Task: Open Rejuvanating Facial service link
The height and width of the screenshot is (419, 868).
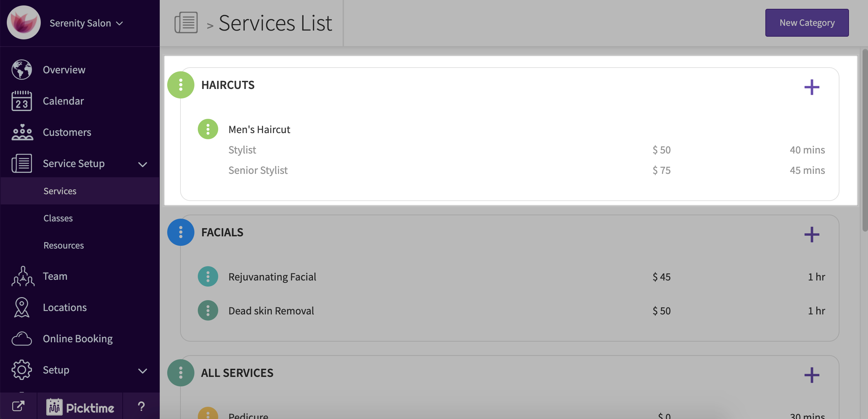Action: pyautogui.click(x=272, y=277)
